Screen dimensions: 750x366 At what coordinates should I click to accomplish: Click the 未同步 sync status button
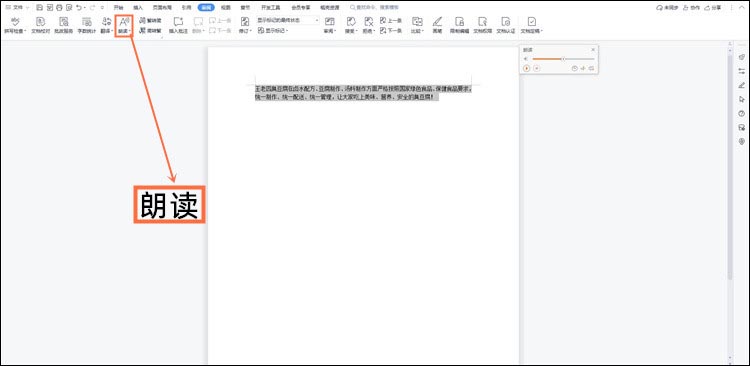667,8
